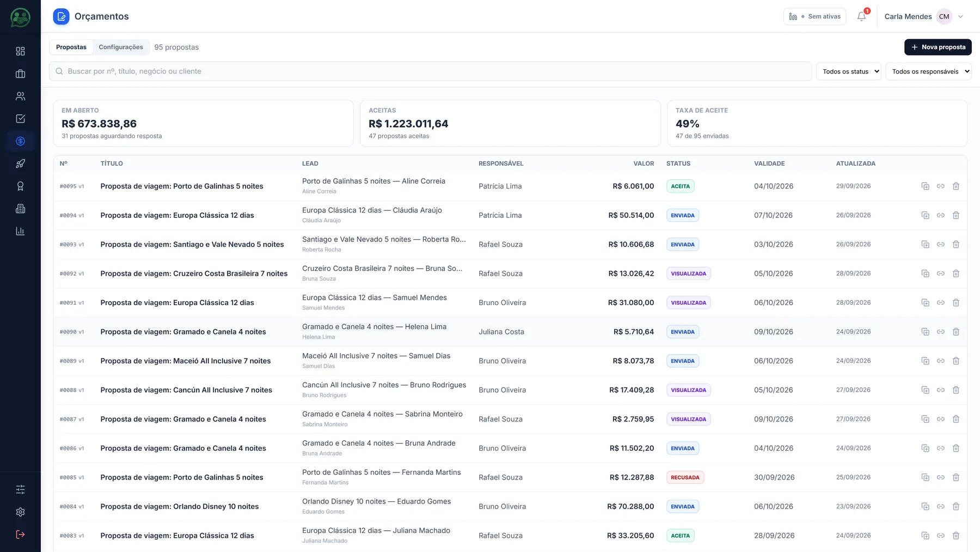
Task: Open the Todos os status dropdown
Action: [x=848, y=71]
